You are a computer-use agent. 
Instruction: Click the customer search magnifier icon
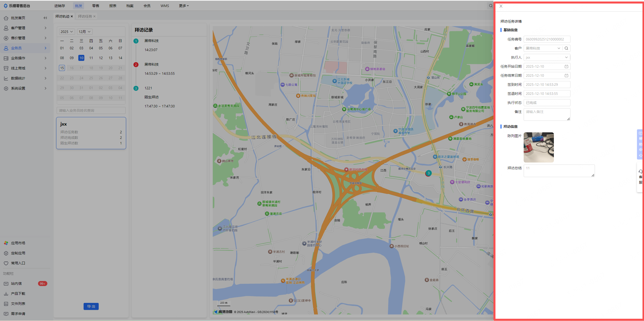[x=566, y=48]
